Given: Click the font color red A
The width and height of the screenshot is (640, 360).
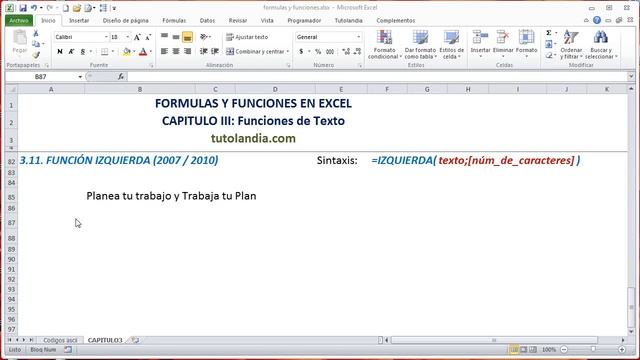Looking at the screenshot, I should [143, 51].
